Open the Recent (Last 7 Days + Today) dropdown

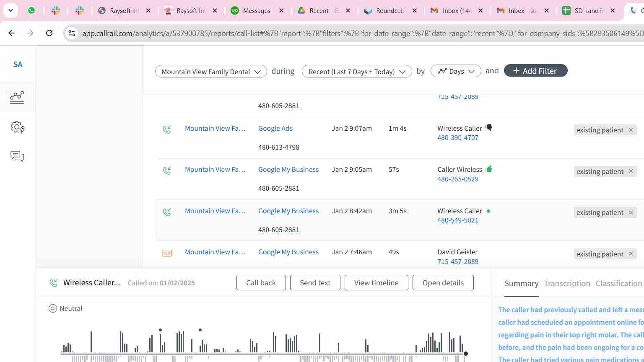pos(356,72)
